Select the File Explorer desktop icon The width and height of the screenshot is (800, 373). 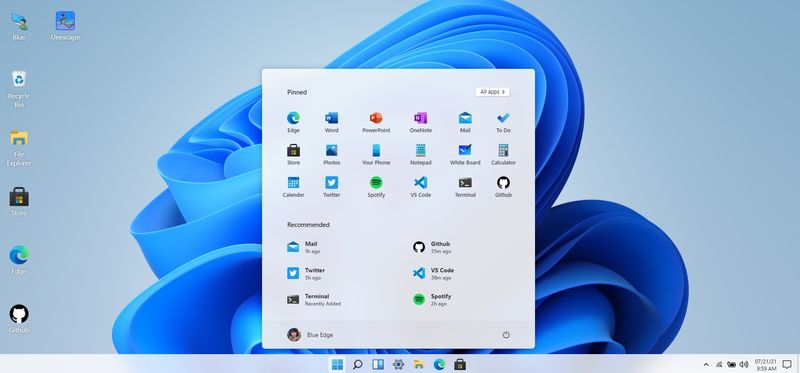click(19, 148)
